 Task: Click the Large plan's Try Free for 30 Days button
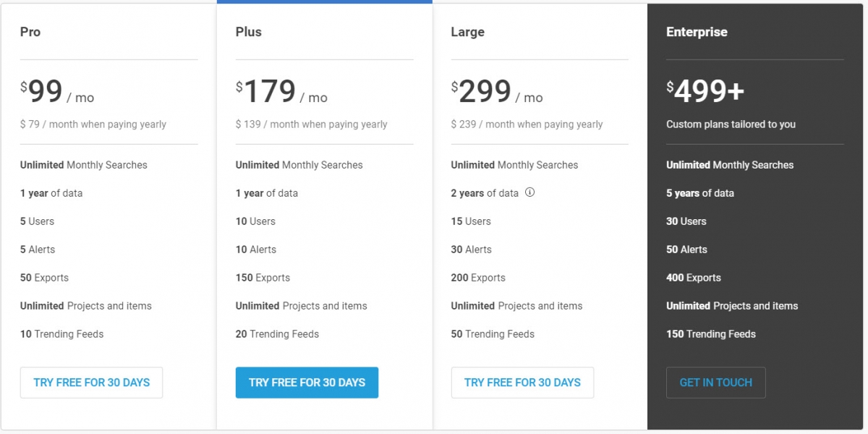tap(522, 383)
